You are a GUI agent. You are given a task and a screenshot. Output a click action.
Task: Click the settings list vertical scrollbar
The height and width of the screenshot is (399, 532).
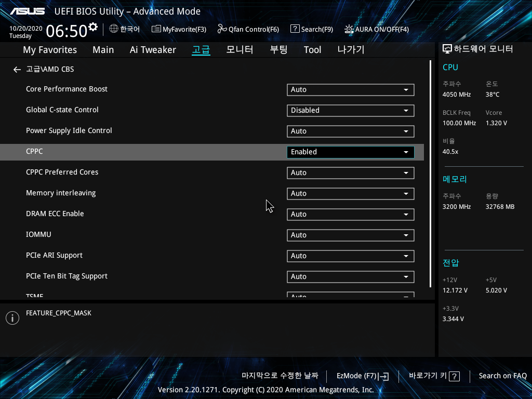[430, 174]
